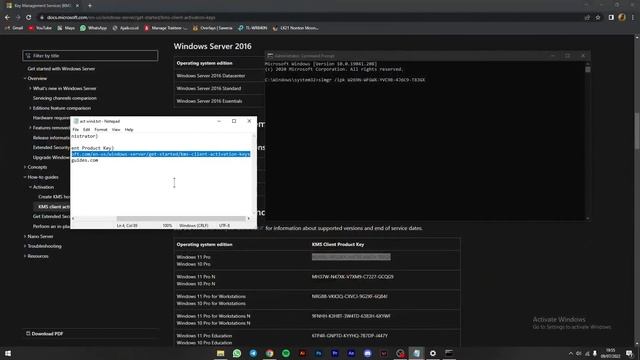Expand the Nano Server section

click(x=25, y=236)
